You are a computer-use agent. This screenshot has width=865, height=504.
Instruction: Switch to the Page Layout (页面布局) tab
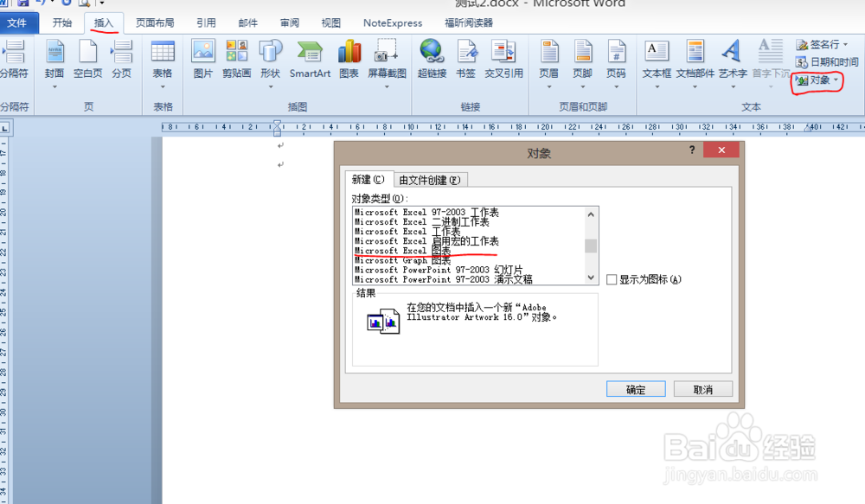155,22
